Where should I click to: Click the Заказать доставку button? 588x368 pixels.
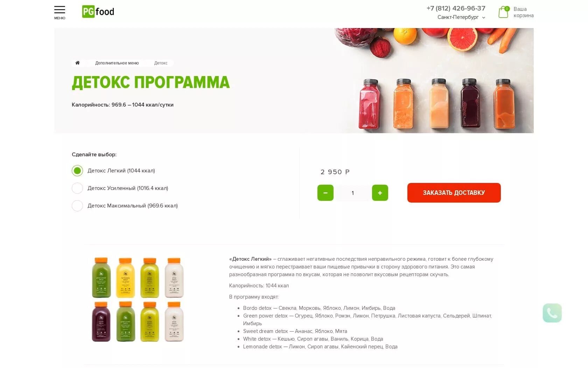tap(454, 193)
